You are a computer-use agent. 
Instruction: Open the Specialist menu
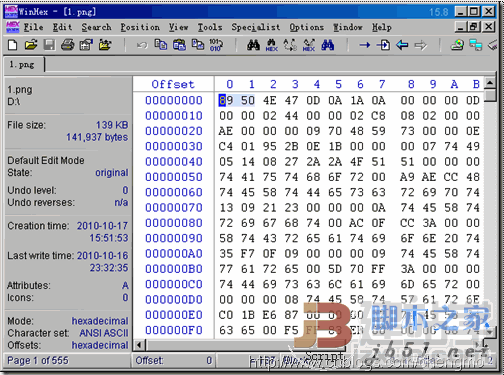(256, 27)
